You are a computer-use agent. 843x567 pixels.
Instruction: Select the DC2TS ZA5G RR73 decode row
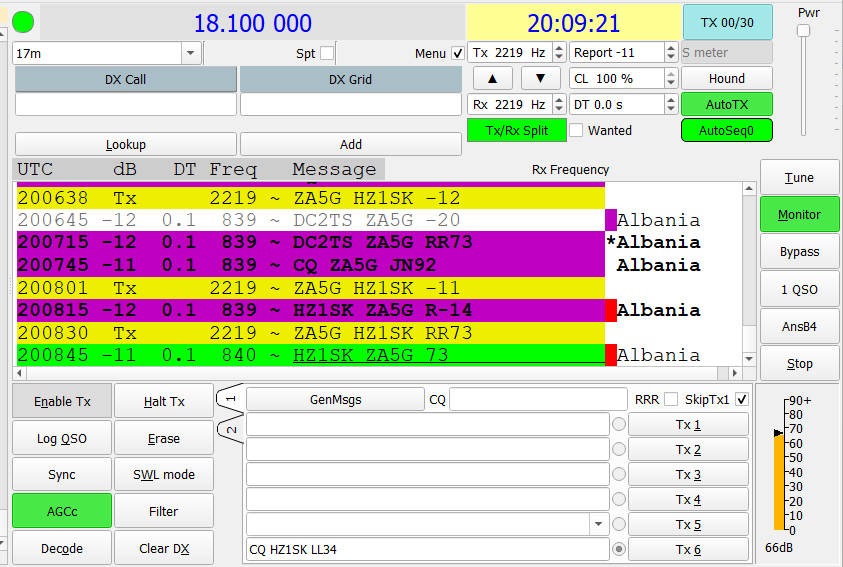coord(311,242)
